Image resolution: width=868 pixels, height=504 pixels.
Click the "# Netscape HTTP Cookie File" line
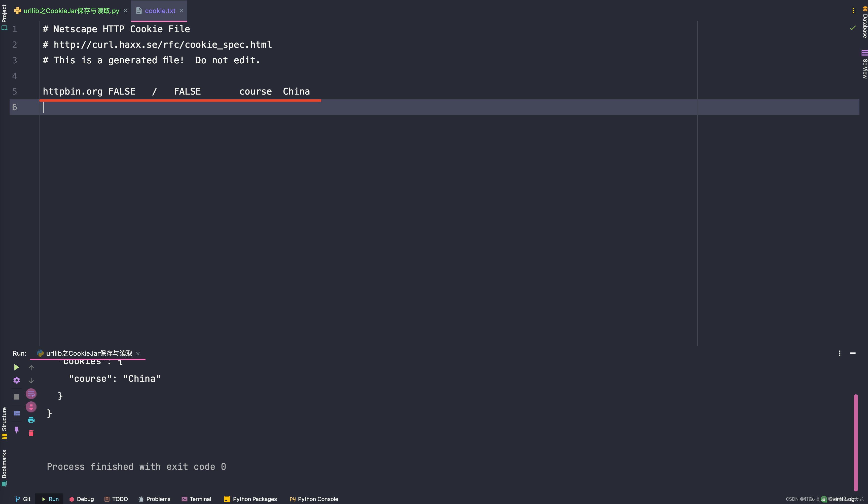pos(116,29)
